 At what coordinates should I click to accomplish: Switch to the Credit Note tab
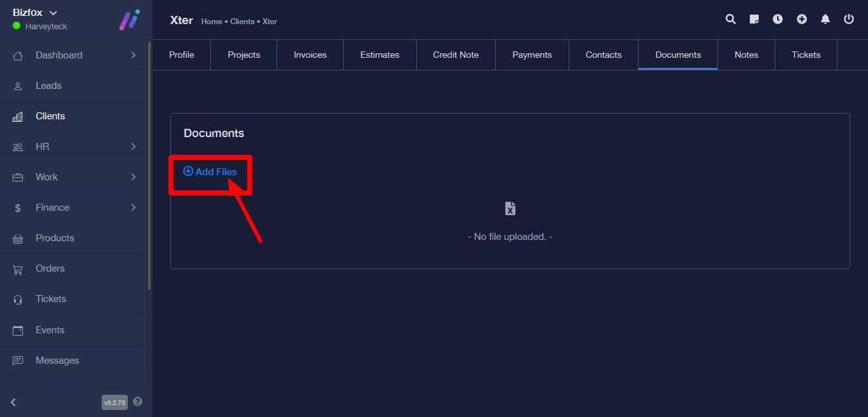click(456, 55)
